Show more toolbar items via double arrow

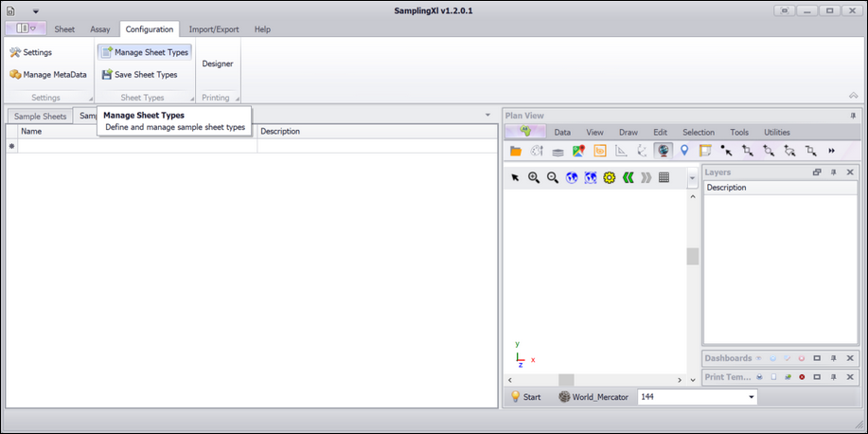tap(831, 151)
